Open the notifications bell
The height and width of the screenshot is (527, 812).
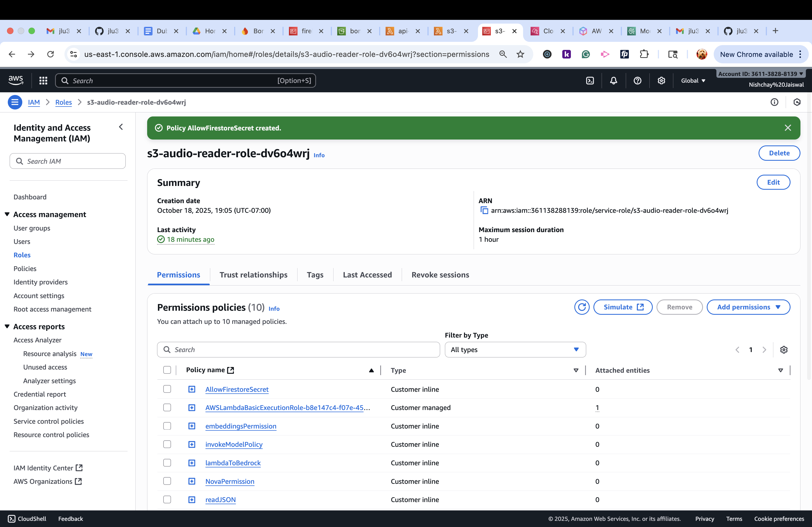[614, 81]
